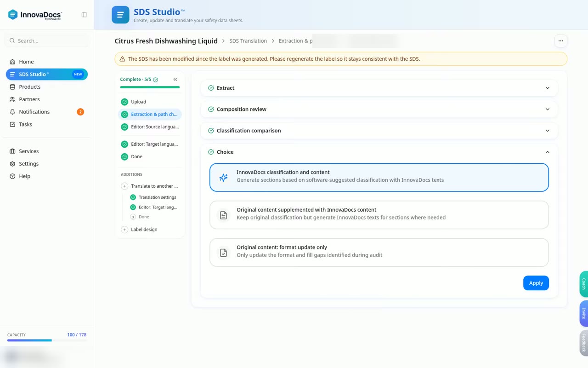Open the Editor: Source langua... step
The image size is (588, 368).
coord(150,127)
